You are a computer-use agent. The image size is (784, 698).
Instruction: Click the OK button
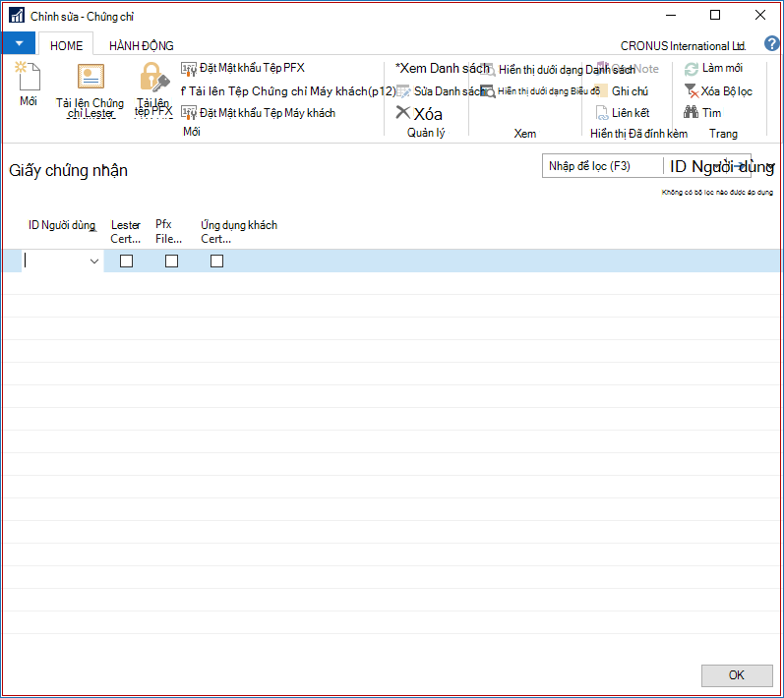(x=737, y=675)
